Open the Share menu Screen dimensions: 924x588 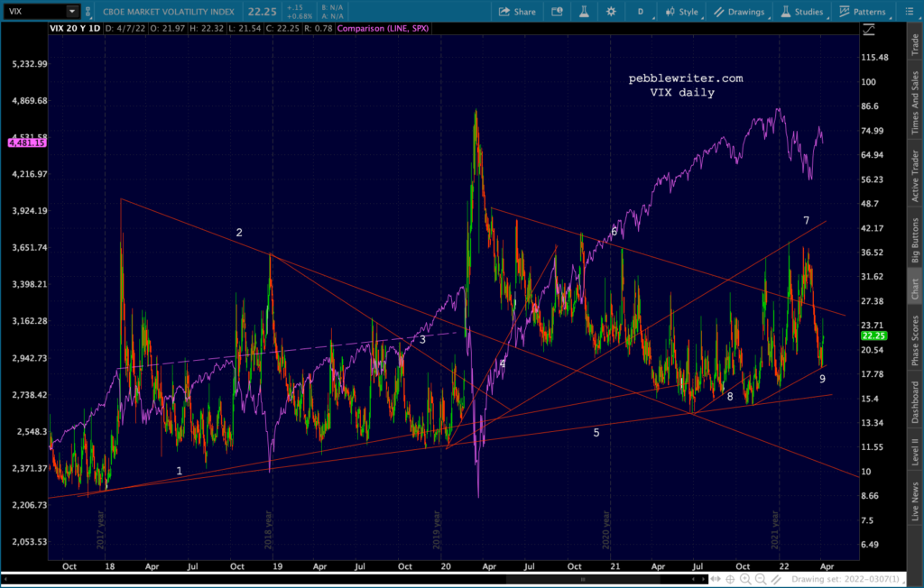(517, 12)
